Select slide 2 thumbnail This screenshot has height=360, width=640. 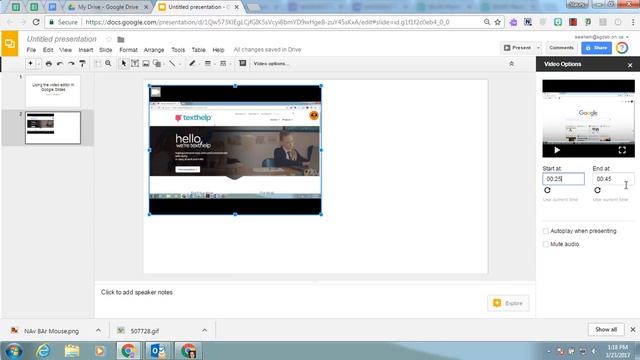point(53,128)
